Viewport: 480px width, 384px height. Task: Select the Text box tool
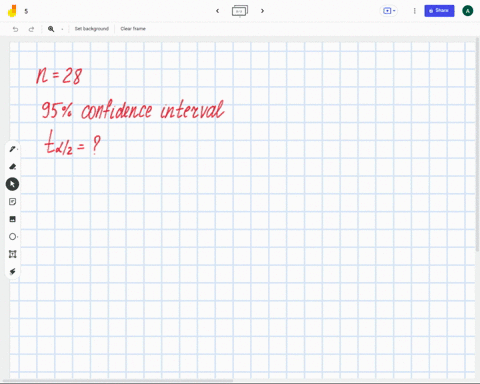point(12,254)
